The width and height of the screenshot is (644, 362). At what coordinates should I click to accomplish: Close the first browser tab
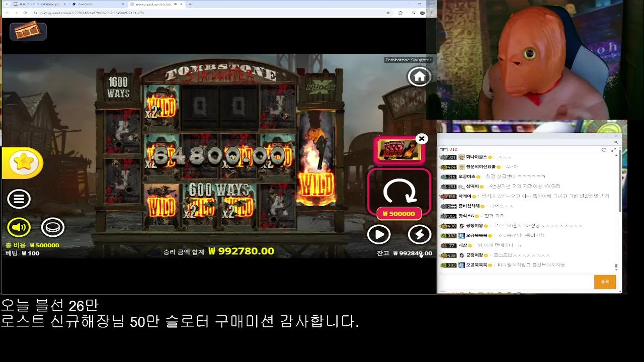(64, 4)
